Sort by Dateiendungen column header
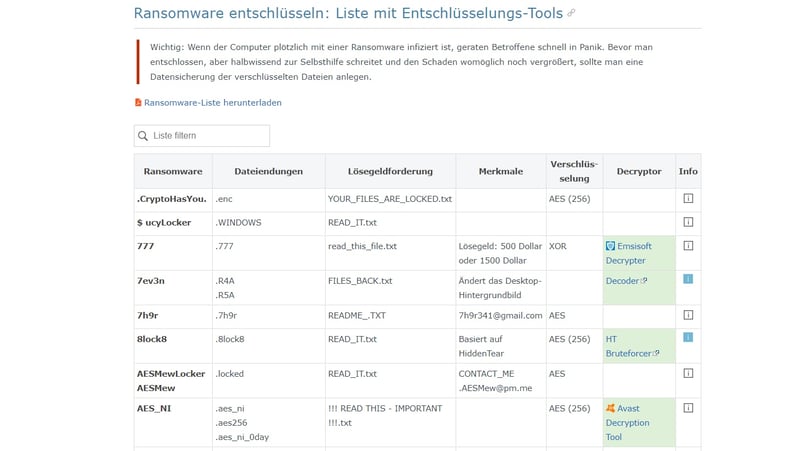Screen dimensions: 800x451 [x=268, y=171]
